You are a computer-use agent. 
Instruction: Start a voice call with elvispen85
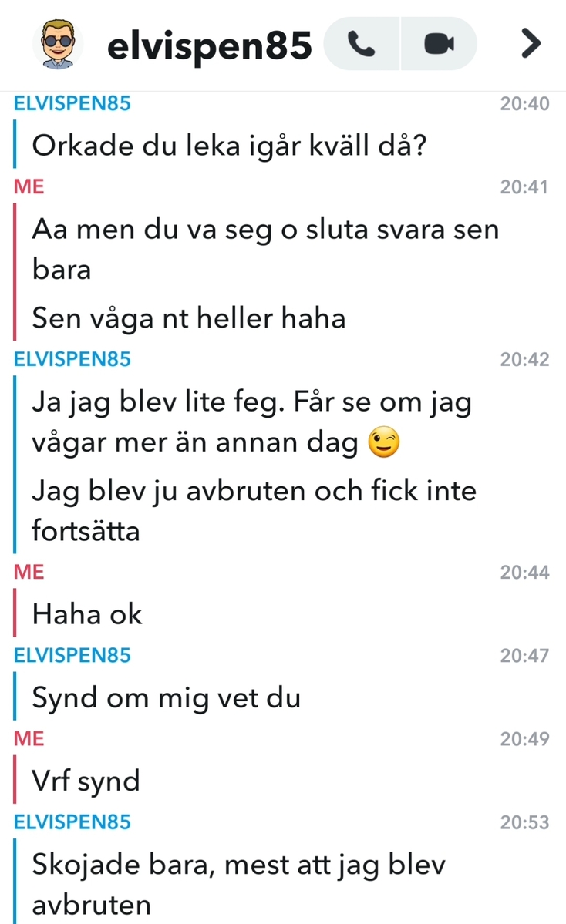[x=362, y=44]
